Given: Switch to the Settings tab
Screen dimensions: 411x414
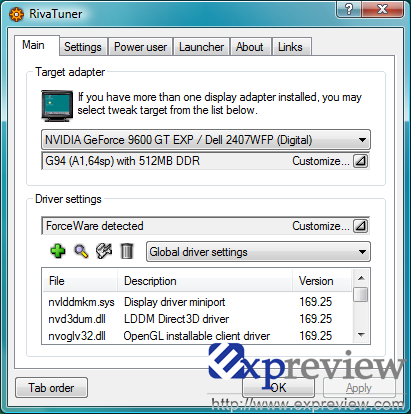Looking at the screenshot, I should coord(83,47).
